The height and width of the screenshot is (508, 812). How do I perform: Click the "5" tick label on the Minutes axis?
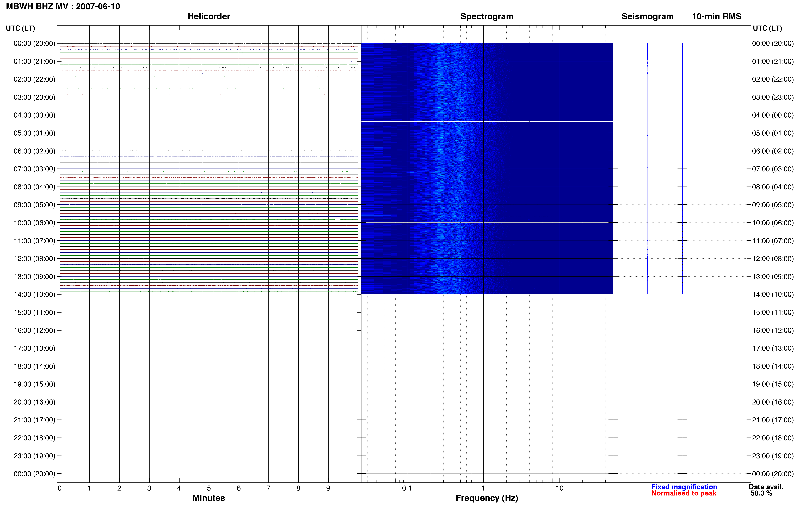click(x=209, y=488)
